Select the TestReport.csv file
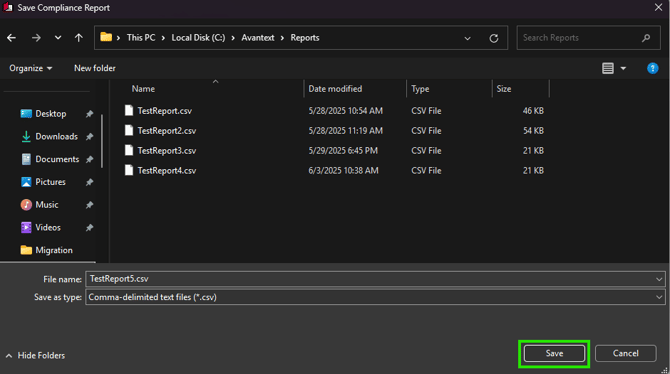Screen dimensions: 670x374 [165, 111]
